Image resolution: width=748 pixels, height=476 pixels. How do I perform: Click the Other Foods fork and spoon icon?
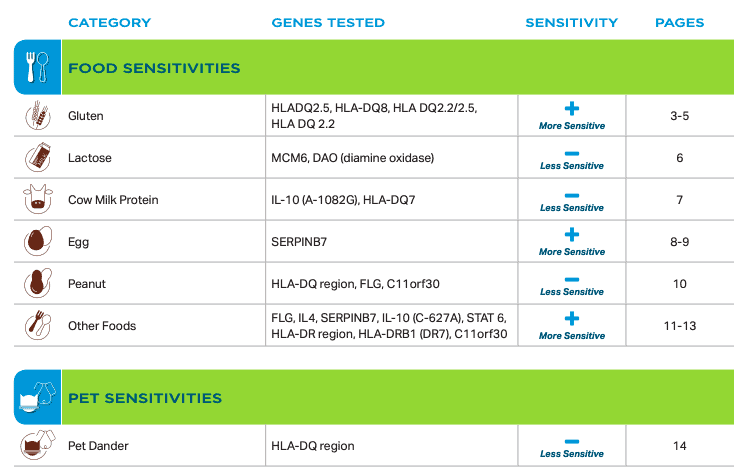[x=38, y=325]
